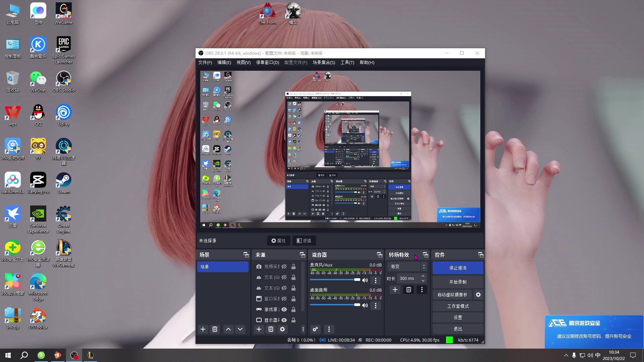Open options menu for 桌面音频 channel
The height and width of the screenshot is (362, 644).
376,305
